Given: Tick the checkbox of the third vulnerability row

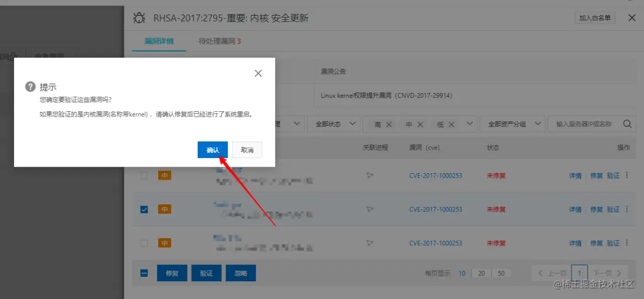Looking at the screenshot, I should (144, 243).
